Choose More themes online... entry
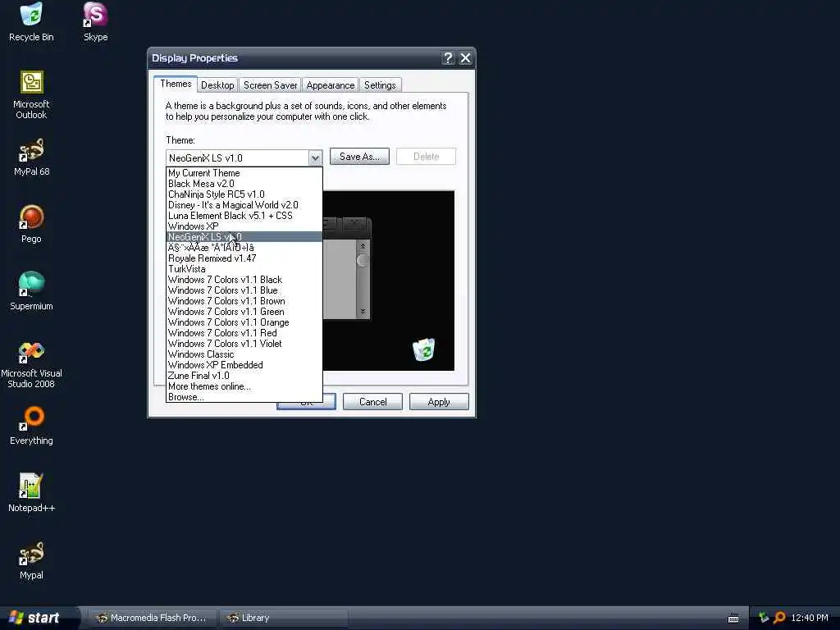 point(244,386)
